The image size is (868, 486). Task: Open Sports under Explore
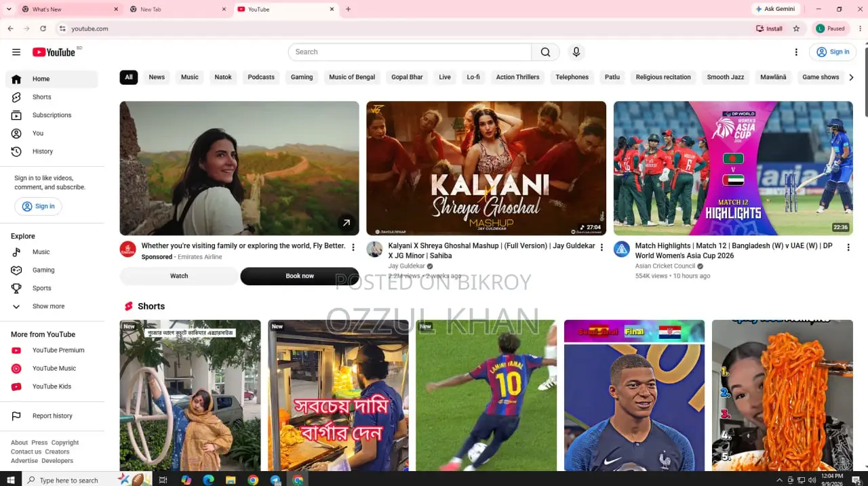pyautogui.click(x=52, y=288)
